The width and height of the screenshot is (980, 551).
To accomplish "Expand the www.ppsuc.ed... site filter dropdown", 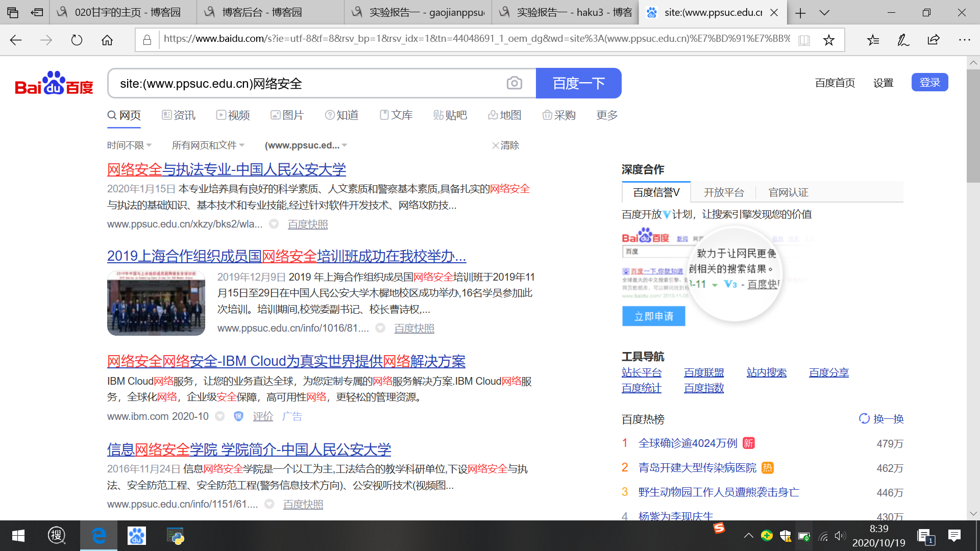I will pos(306,145).
